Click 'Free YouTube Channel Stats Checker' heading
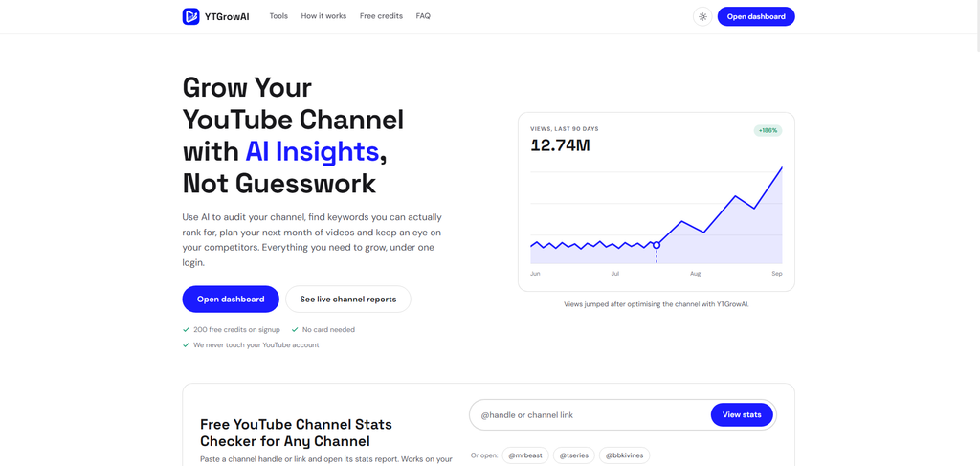Viewport: 980px width, 466px height. pos(296,433)
